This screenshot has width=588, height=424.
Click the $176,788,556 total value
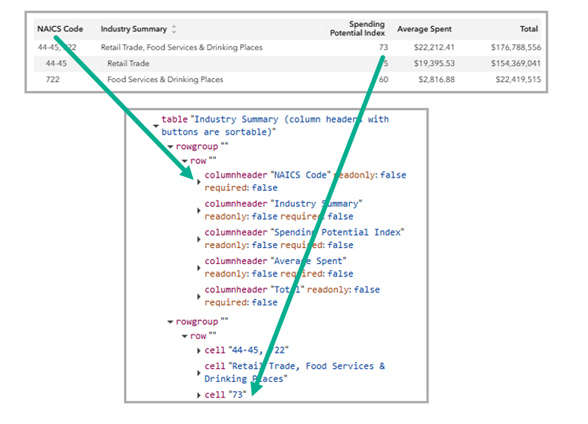coord(516,47)
